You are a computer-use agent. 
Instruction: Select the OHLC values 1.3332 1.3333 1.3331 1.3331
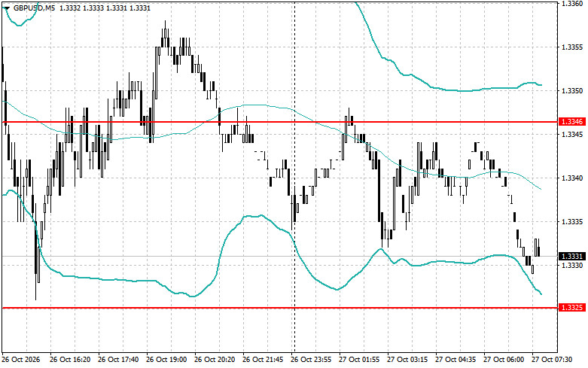click(105, 8)
